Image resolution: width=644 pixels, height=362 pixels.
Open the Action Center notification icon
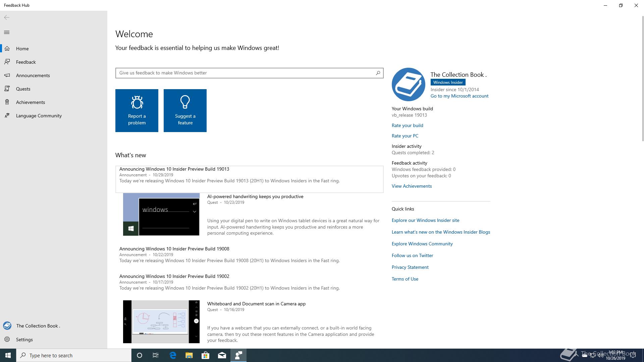(x=633, y=355)
